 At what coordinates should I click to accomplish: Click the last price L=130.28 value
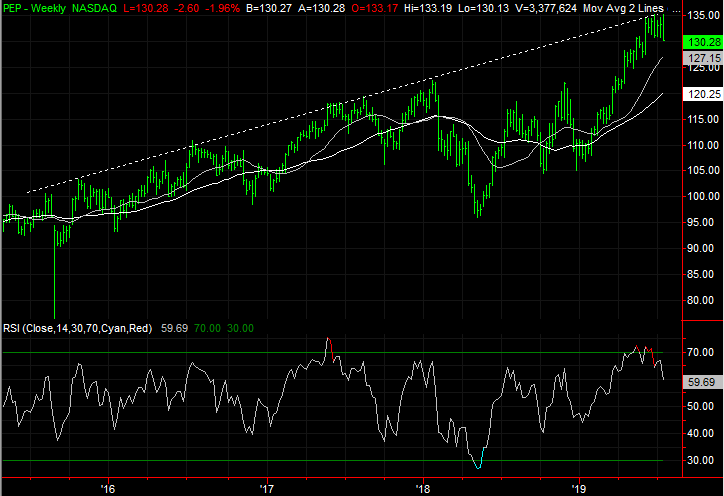coord(146,8)
